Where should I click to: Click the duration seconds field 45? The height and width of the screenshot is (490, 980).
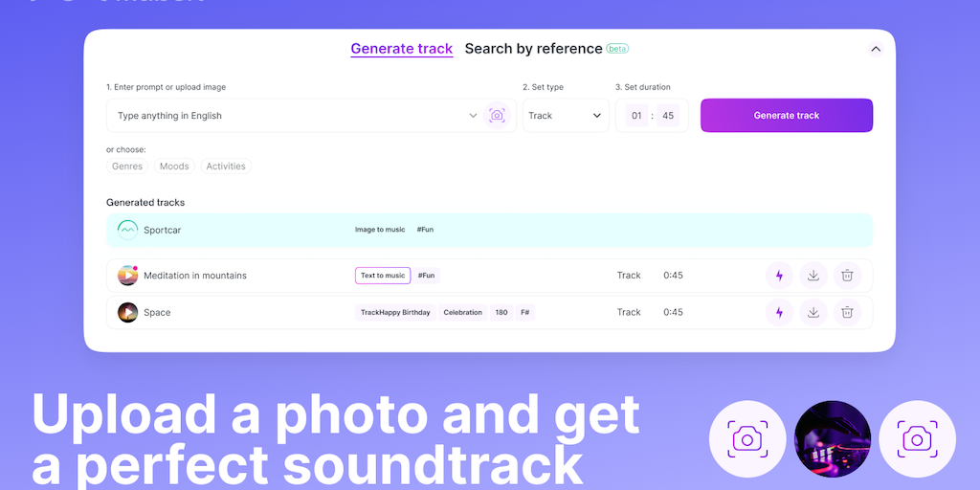[668, 116]
